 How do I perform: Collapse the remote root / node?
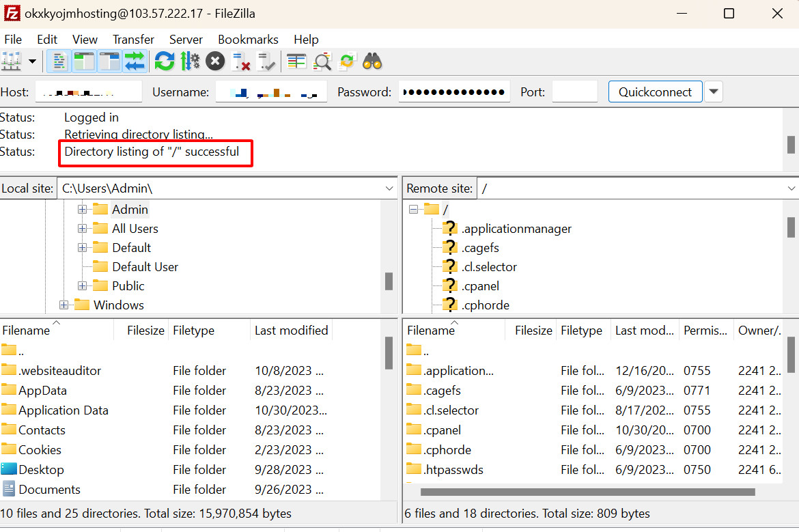point(413,210)
